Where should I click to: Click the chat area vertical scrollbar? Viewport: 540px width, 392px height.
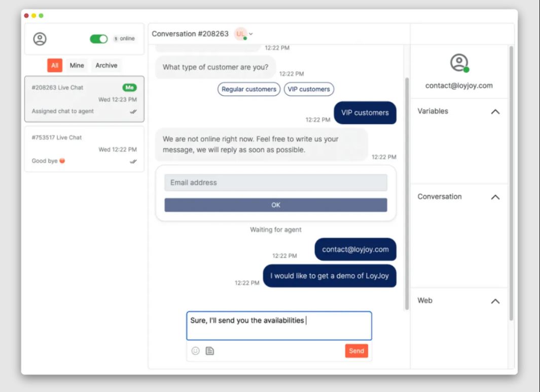[x=407, y=194]
